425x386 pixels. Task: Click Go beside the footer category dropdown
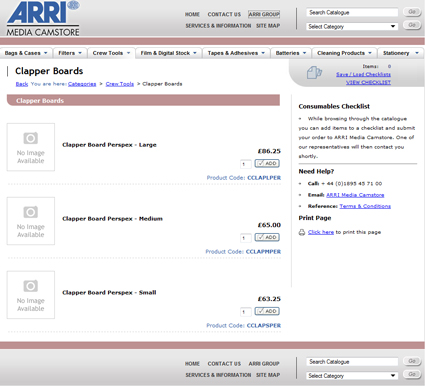click(x=412, y=374)
